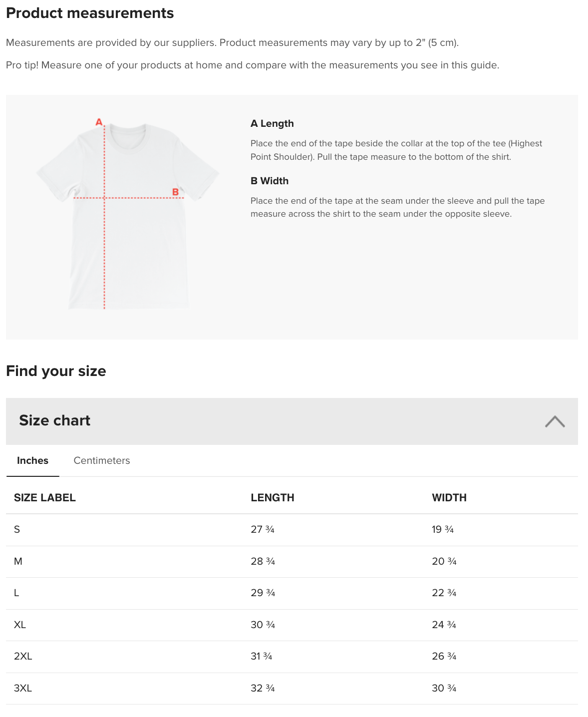Select the Inches tab
The height and width of the screenshot is (717, 588).
tap(32, 460)
